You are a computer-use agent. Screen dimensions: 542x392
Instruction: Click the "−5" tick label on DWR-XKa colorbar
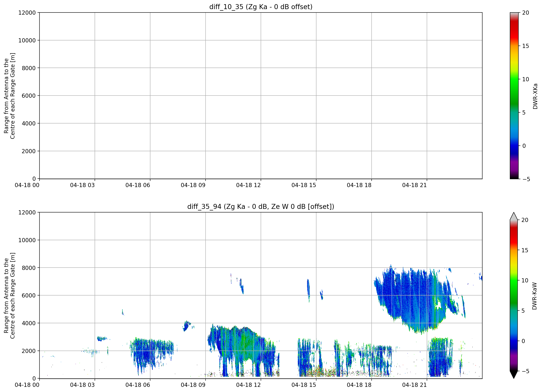pos(526,179)
